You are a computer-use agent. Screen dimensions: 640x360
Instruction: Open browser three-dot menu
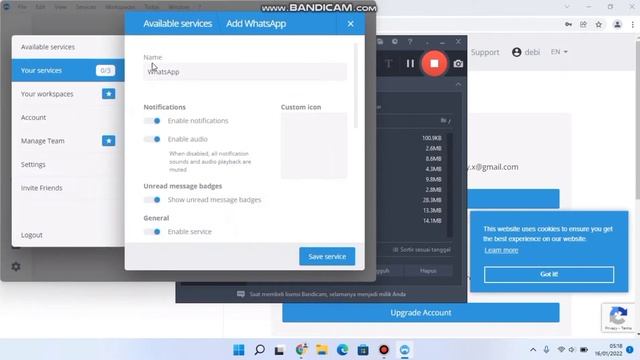[633, 24]
